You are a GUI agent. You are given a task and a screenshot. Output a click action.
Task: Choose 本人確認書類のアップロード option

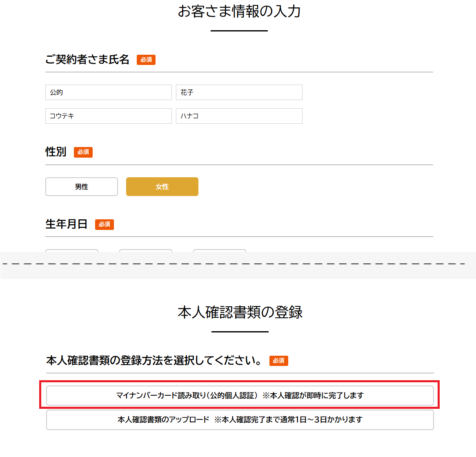pos(240,420)
